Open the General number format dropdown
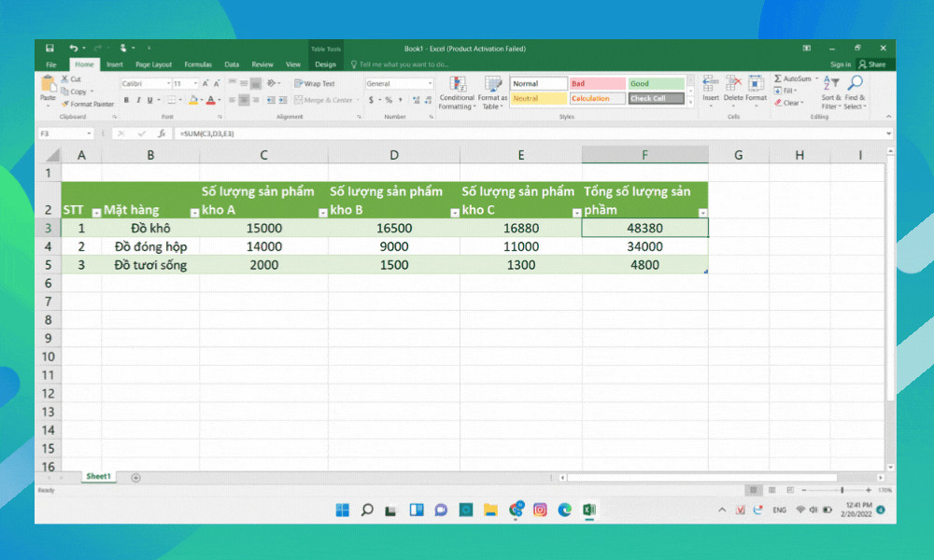 tap(430, 83)
